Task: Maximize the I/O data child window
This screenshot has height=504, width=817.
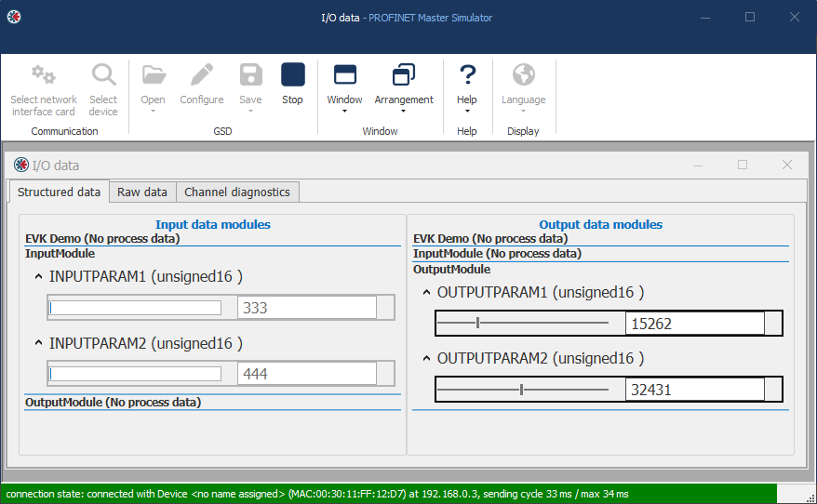Action: click(x=743, y=165)
